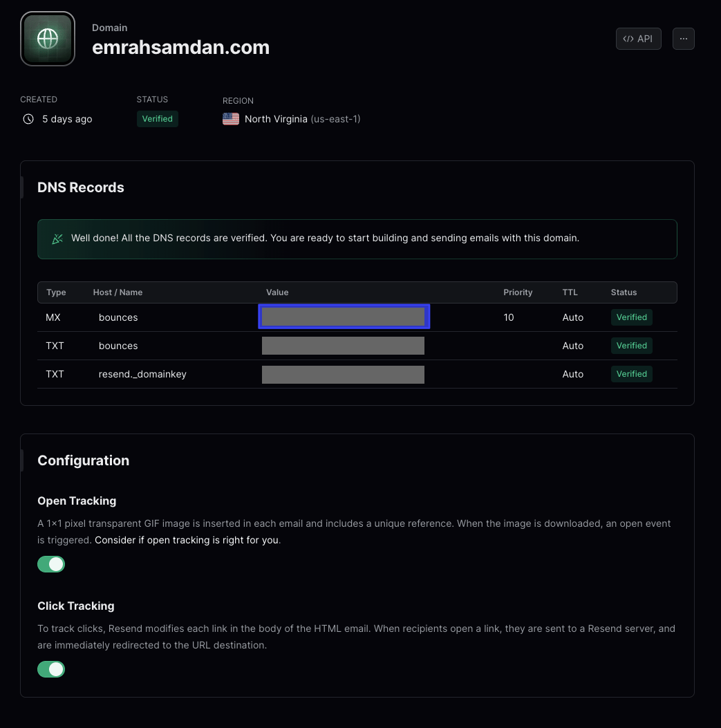Click the Priority column header
This screenshot has height=728, width=721.
[518, 292]
